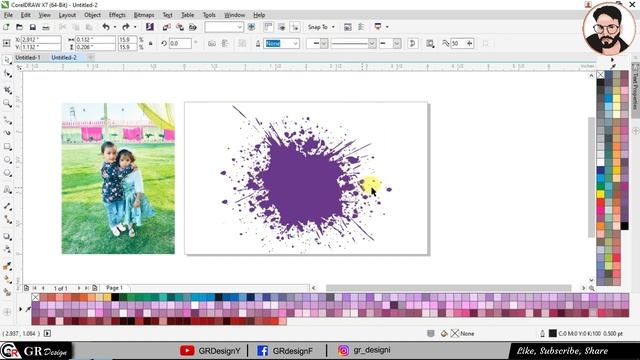640x360 pixels.
Task: Select the Crop tool in toolbox
Action: click(x=7, y=89)
